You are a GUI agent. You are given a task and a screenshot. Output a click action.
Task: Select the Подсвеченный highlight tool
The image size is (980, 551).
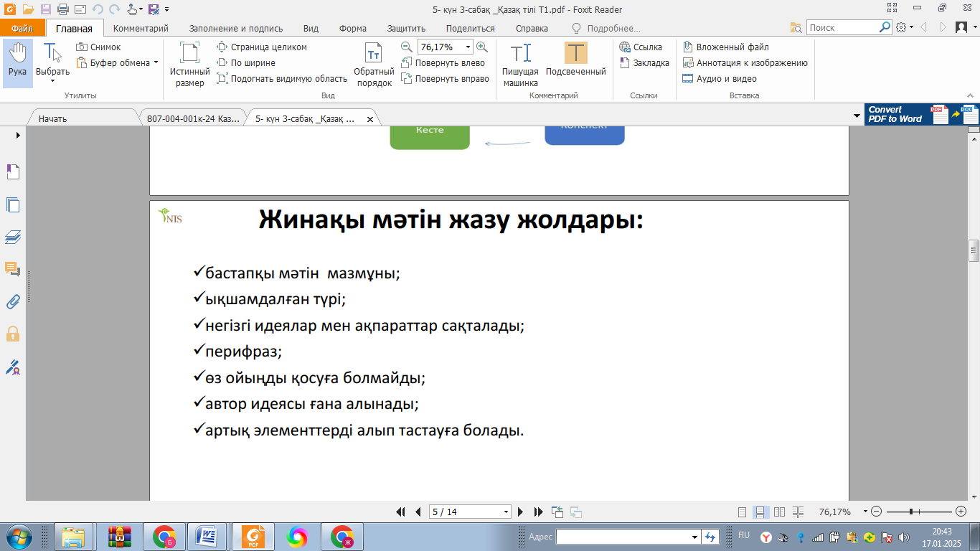575,60
